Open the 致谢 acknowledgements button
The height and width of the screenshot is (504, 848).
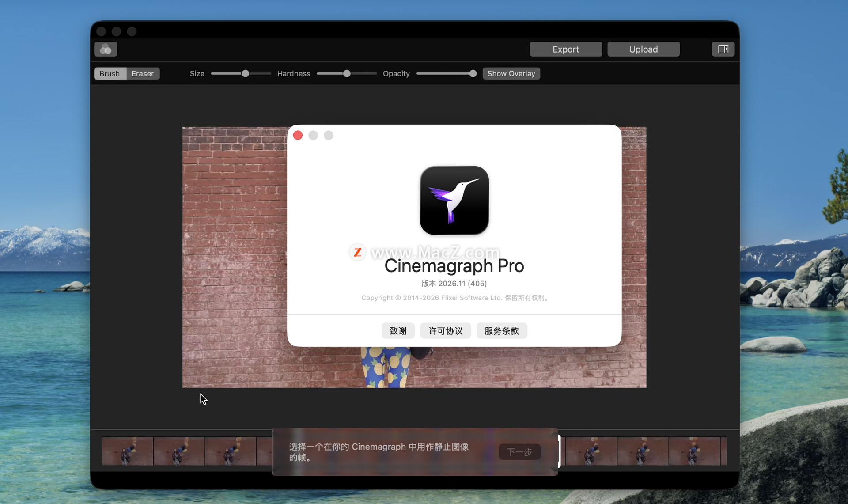tap(397, 331)
